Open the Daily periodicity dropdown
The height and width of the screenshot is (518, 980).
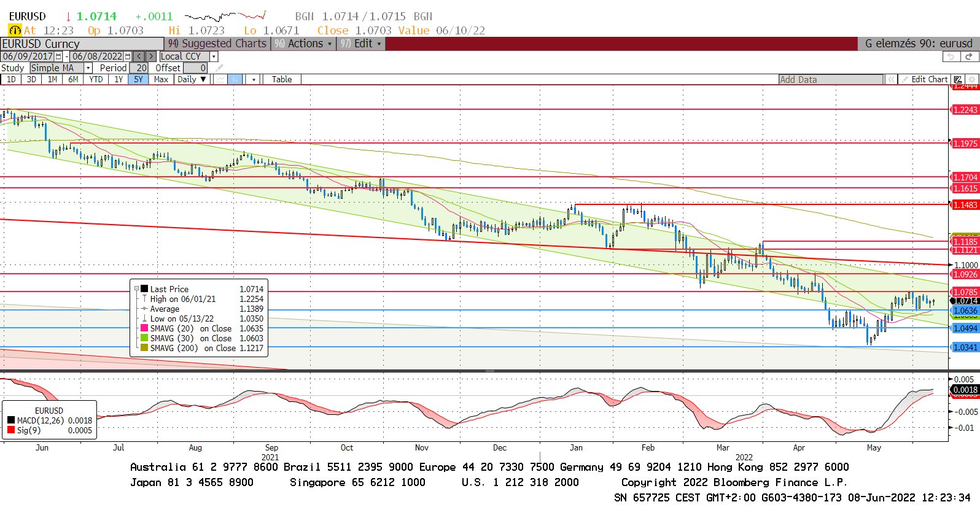[x=192, y=80]
